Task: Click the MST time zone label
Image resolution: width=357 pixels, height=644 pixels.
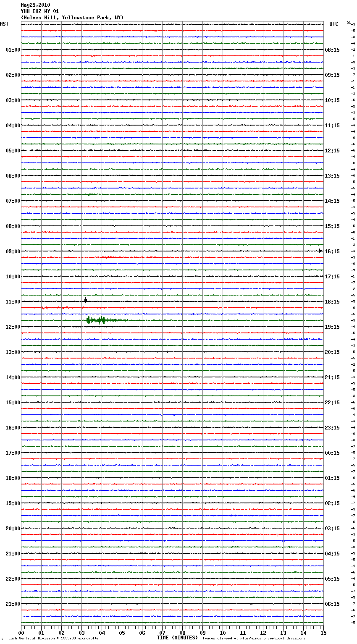Action: pyautogui.click(x=4, y=24)
